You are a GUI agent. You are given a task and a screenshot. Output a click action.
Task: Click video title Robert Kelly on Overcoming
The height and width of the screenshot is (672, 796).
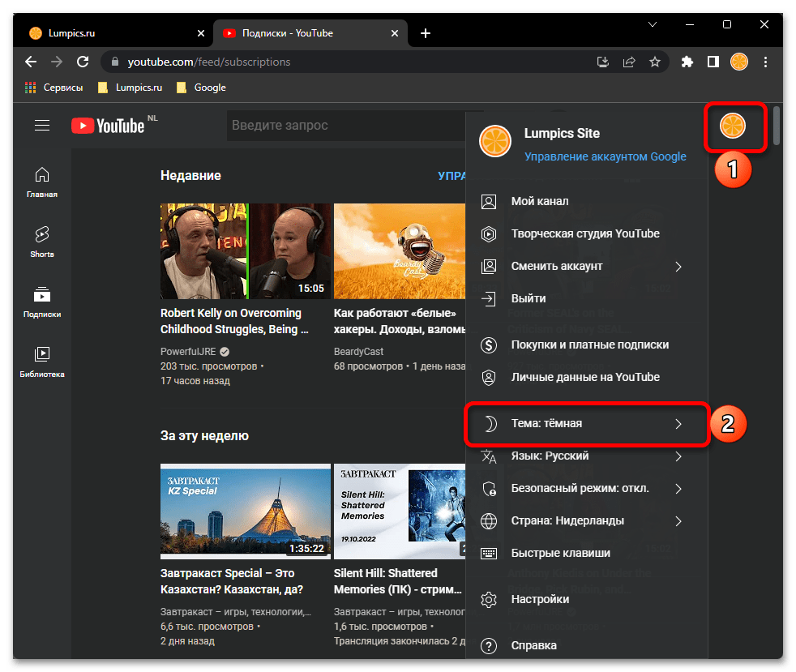[x=234, y=321]
